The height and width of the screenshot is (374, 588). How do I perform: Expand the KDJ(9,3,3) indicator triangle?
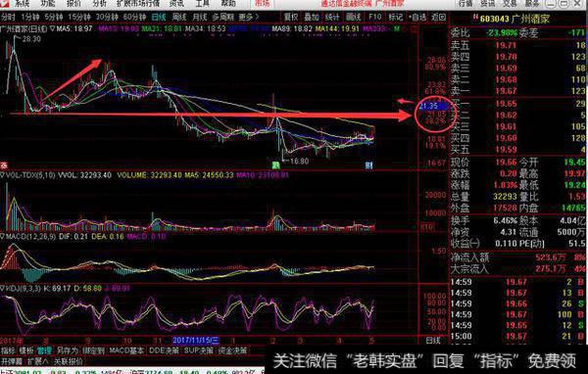[x=2, y=288]
